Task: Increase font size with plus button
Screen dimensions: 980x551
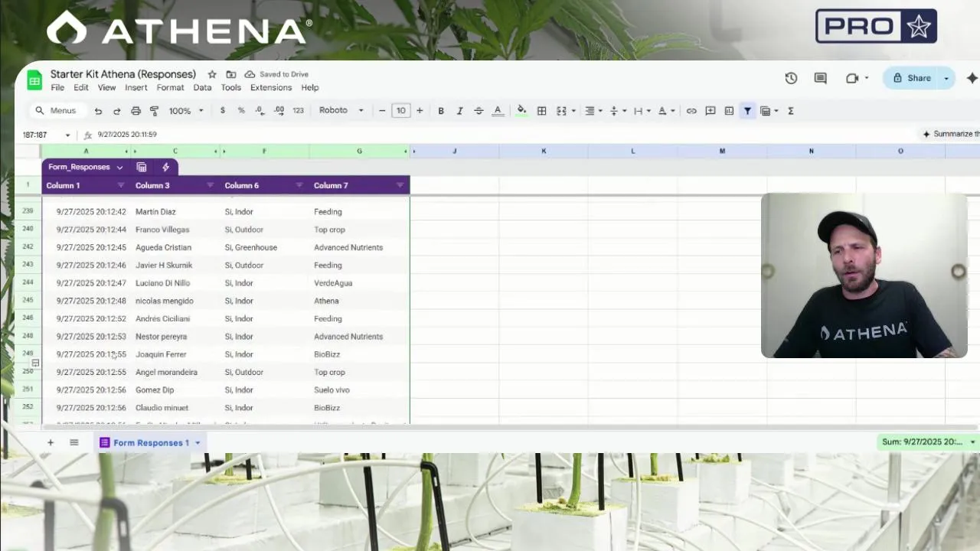Action: pos(420,111)
